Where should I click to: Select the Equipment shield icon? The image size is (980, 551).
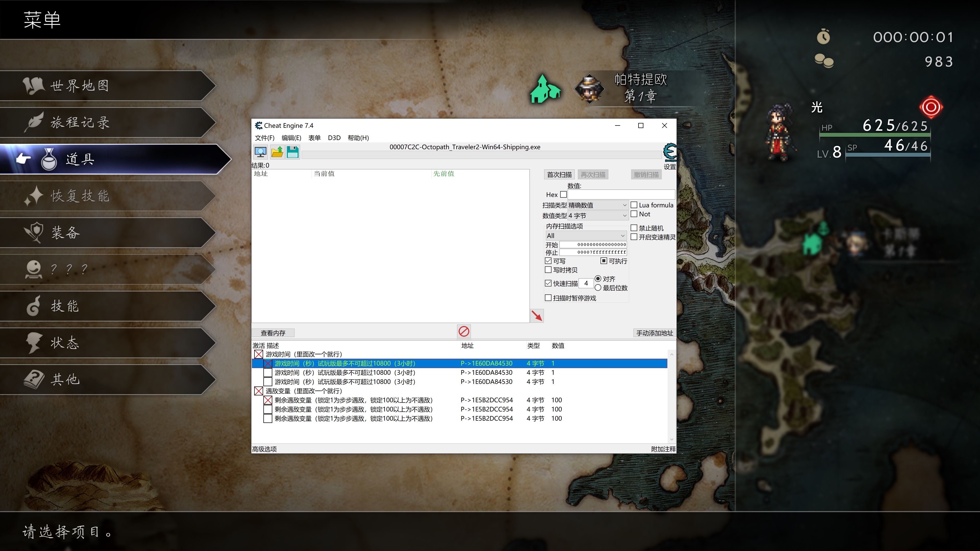(x=34, y=232)
